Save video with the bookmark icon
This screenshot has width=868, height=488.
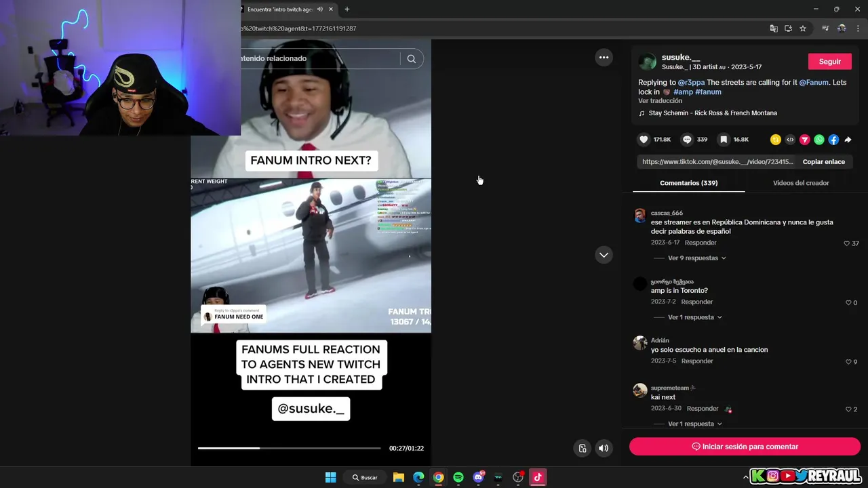[x=724, y=140]
